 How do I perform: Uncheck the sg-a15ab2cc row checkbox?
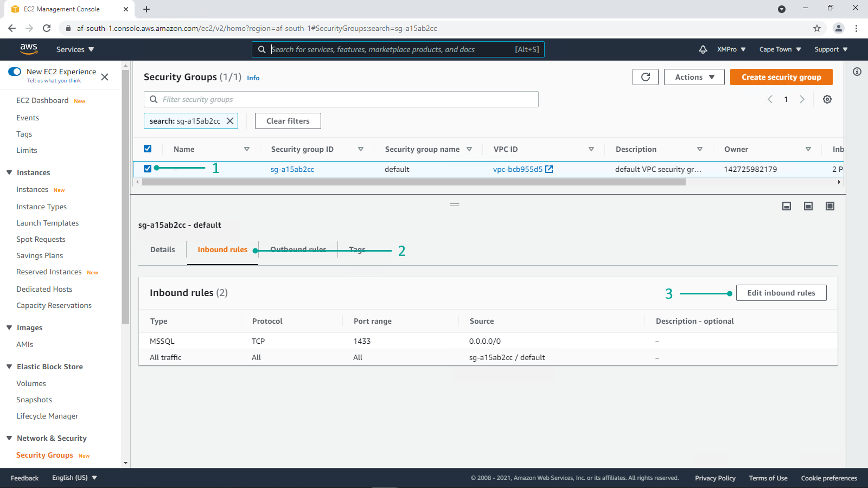[x=148, y=169]
